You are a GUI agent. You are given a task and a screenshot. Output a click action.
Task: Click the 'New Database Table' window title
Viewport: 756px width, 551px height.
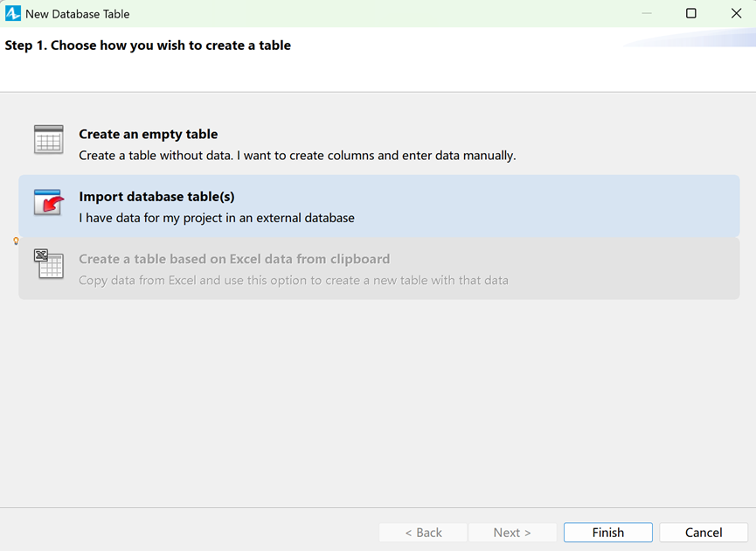(78, 14)
